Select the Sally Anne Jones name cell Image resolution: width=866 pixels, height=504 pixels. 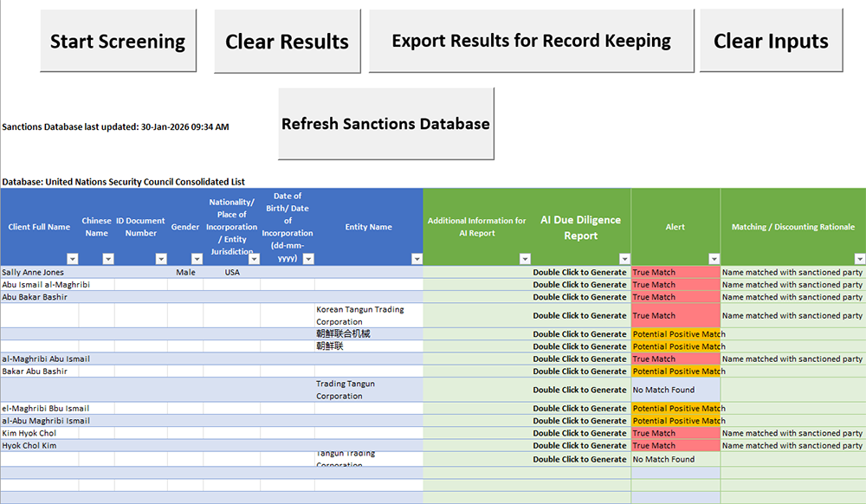[x=39, y=272]
